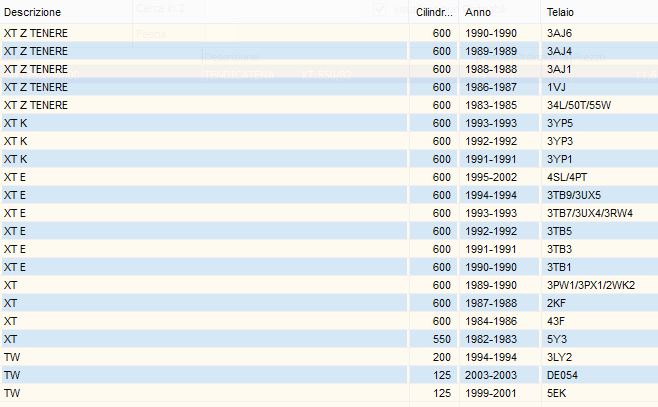Click the year 2003-2003

click(491, 376)
